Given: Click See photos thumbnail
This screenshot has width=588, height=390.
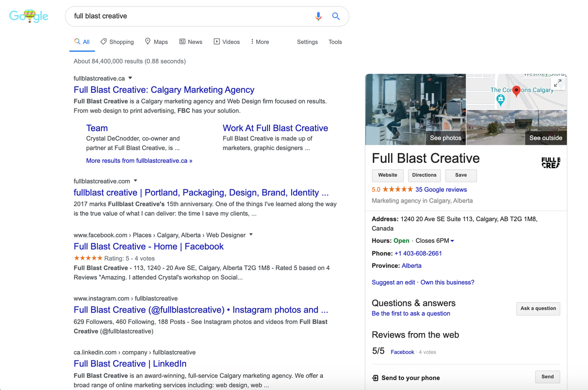Looking at the screenshot, I should [416, 109].
